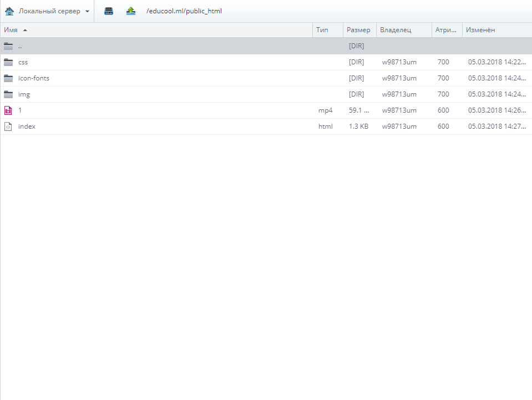Viewport: 532px width, 400px height.
Task: Click the home icon beside Локальный сервер
Action: point(9,11)
